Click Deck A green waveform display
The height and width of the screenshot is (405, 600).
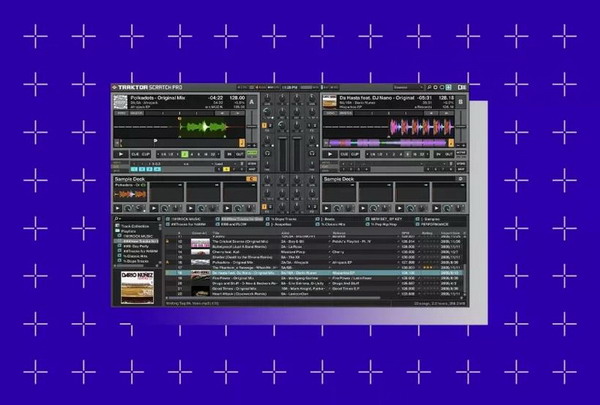click(x=205, y=127)
